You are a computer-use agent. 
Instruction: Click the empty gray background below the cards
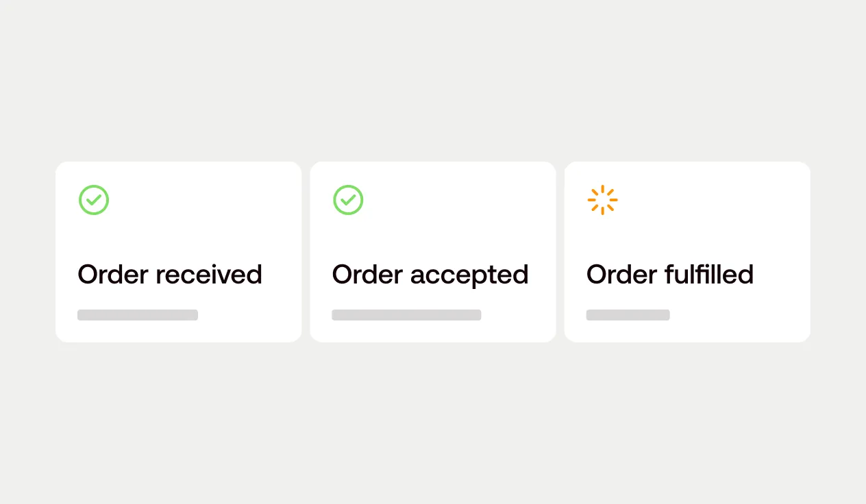click(433, 425)
